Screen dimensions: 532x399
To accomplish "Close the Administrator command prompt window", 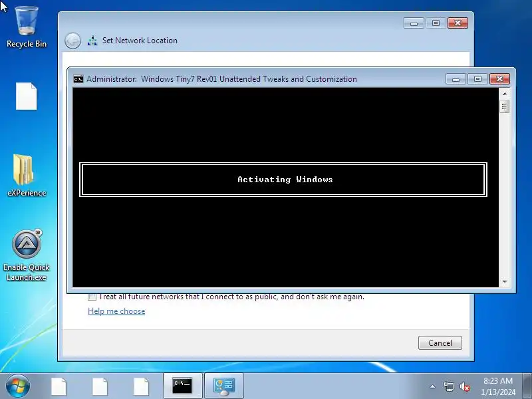I will click(500, 79).
